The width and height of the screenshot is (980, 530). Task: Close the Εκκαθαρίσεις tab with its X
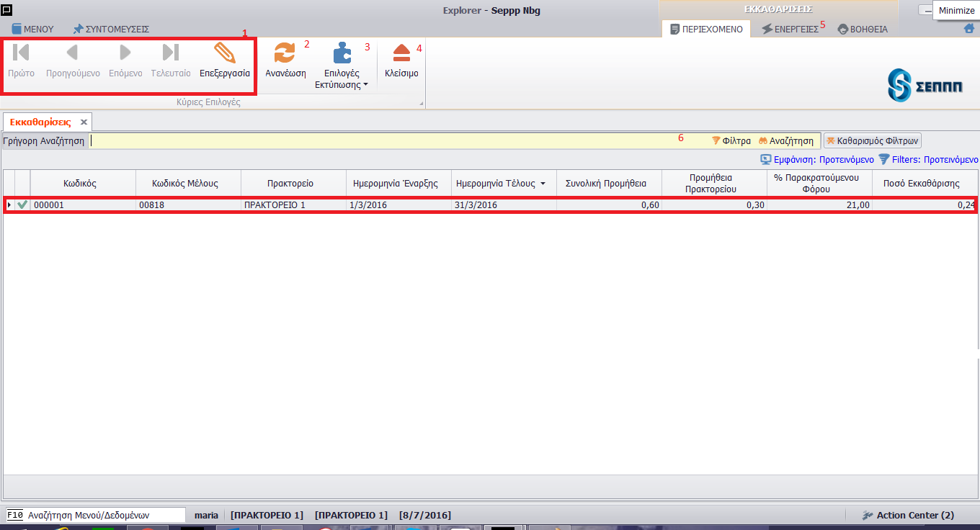click(84, 122)
